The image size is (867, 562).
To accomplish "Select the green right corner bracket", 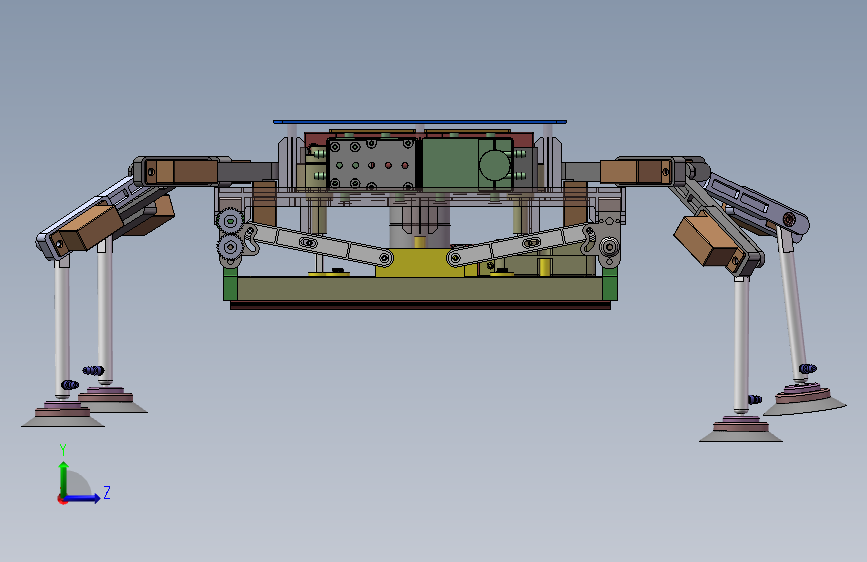I will (610, 284).
